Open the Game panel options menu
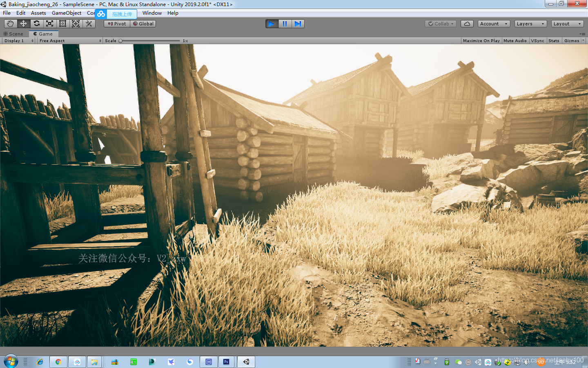The image size is (588, 368). tap(581, 34)
